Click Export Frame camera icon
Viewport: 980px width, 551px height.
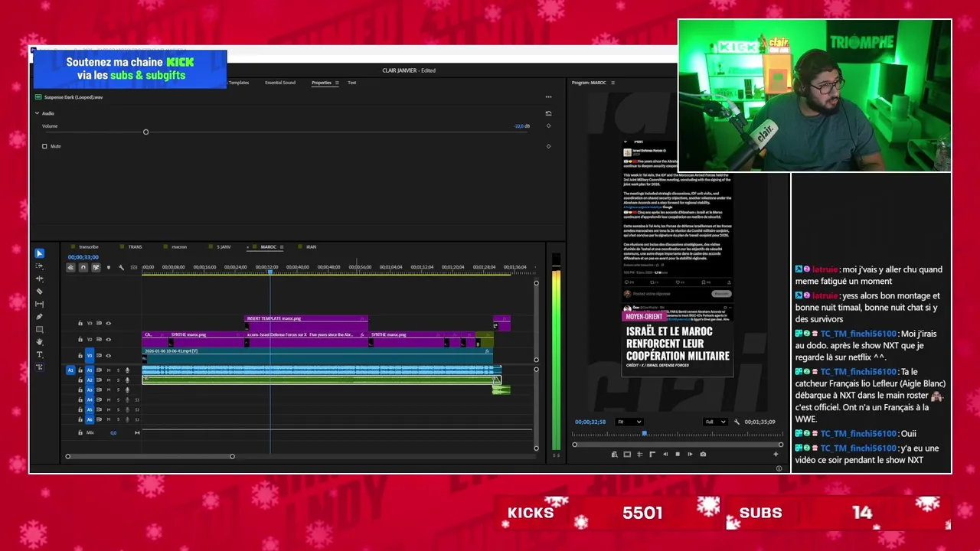pyautogui.click(x=703, y=454)
